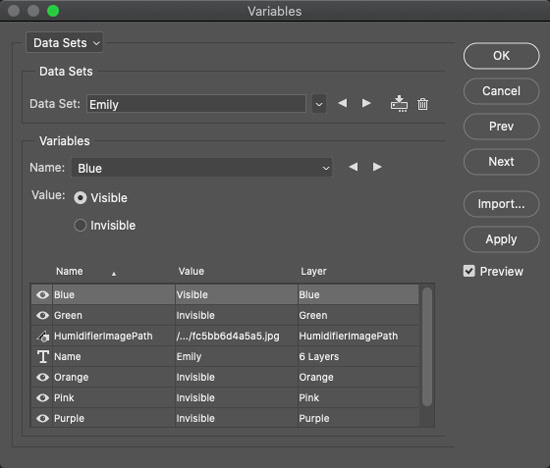Select the Invisible radio button

pos(80,225)
